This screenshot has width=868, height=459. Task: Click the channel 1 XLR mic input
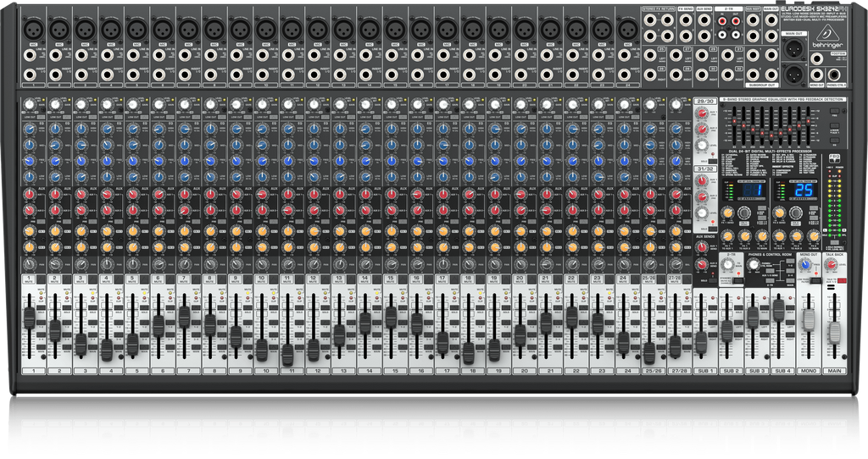[33, 28]
